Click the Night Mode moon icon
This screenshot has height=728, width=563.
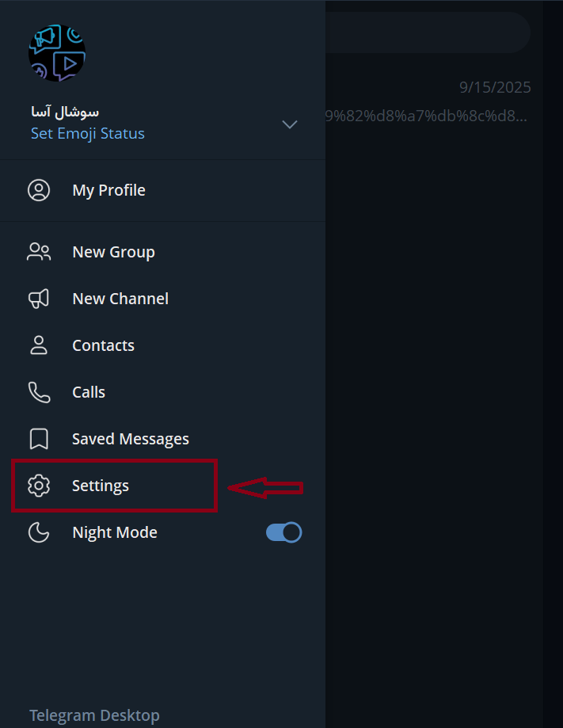coord(39,532)
